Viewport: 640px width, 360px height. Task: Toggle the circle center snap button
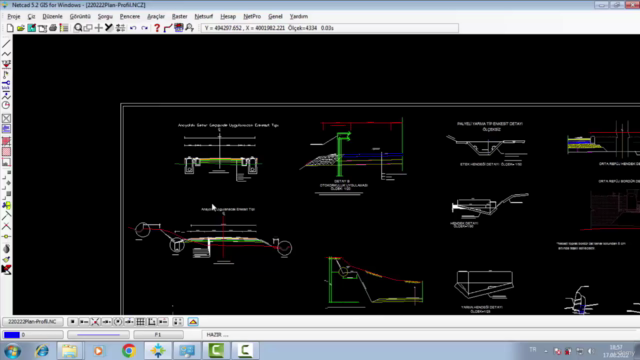118,322
